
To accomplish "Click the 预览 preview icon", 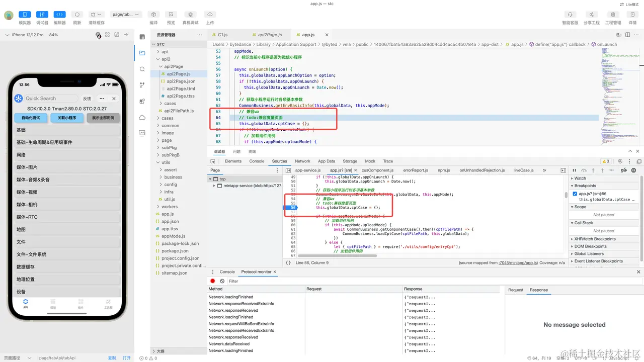I will tap(171, 15).
